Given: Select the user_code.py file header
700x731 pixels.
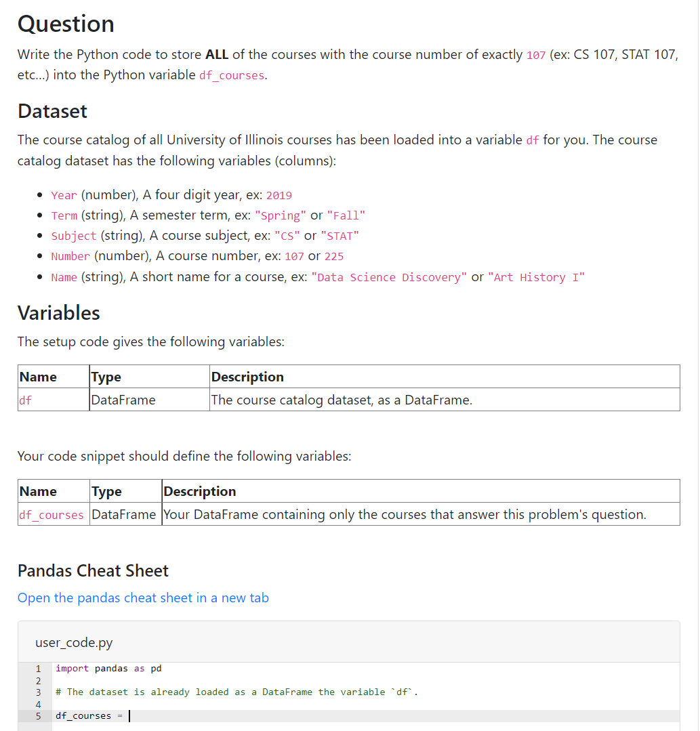Looking at the screenshot, I should [74, 642].
